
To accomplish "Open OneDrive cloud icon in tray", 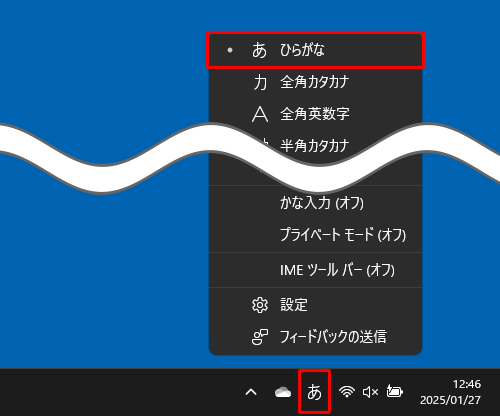I will tap(283, 392).
